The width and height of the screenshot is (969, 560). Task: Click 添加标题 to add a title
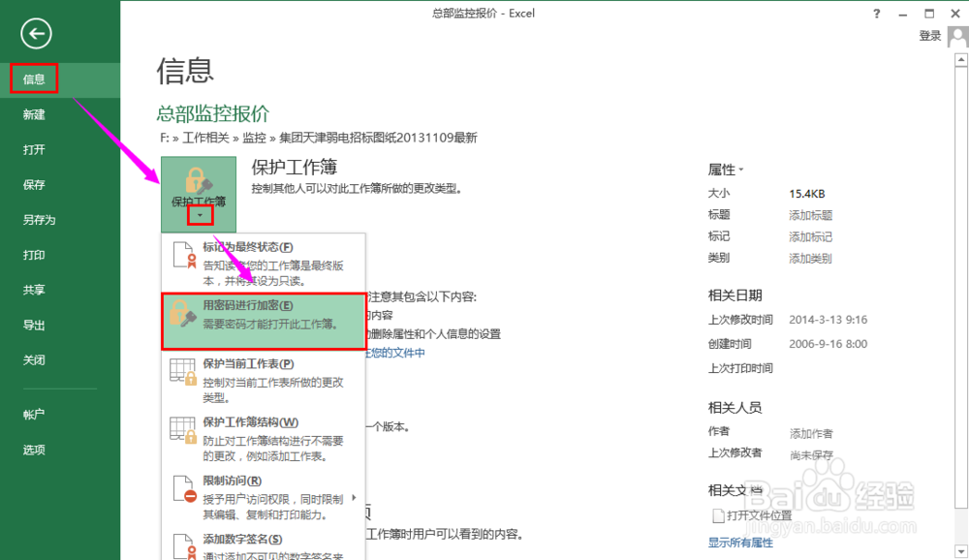pos(810,215)
